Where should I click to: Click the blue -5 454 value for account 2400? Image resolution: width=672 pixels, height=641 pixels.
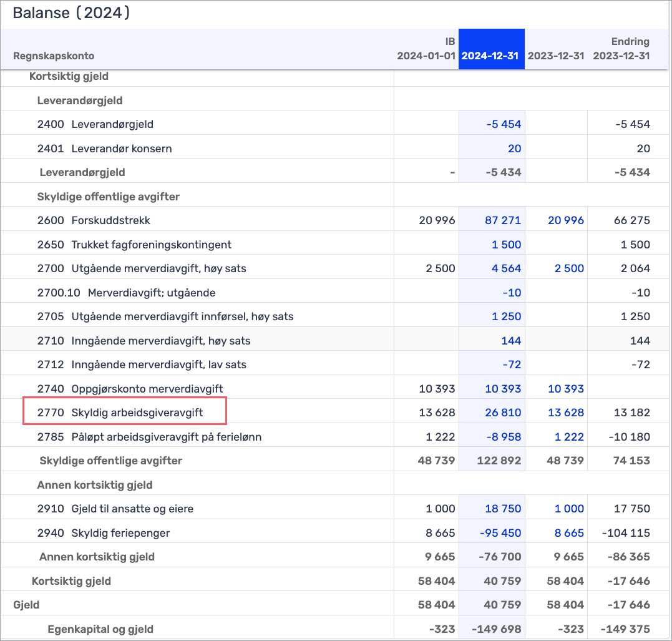[504, 124]
